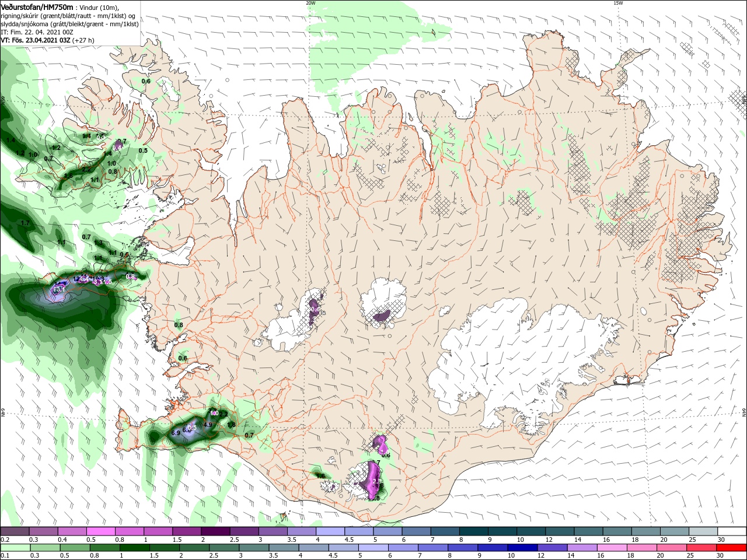
Task: Click the violet 12 swatch in the rain legend row
Action: coord(553,547)
